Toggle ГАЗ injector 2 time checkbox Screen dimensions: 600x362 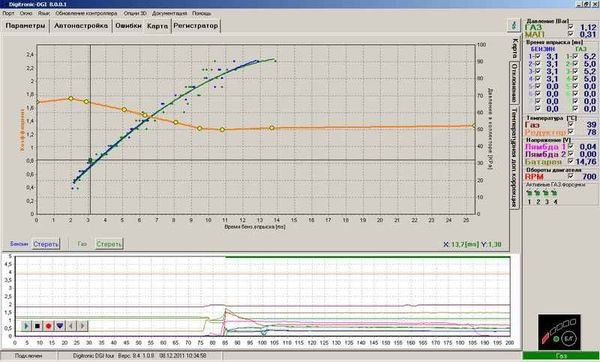(576, 64)
